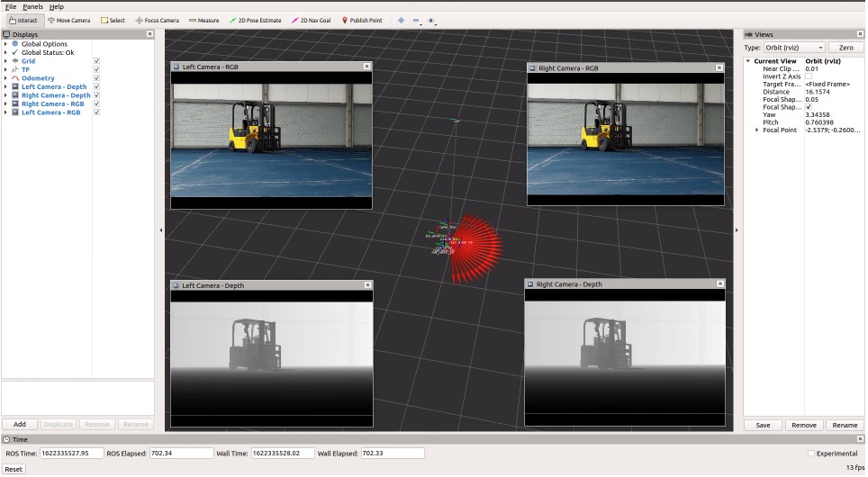Uncheck the Grid display checkbox
The height and width of the screenshot is (477, 868).
pos(97,61)
